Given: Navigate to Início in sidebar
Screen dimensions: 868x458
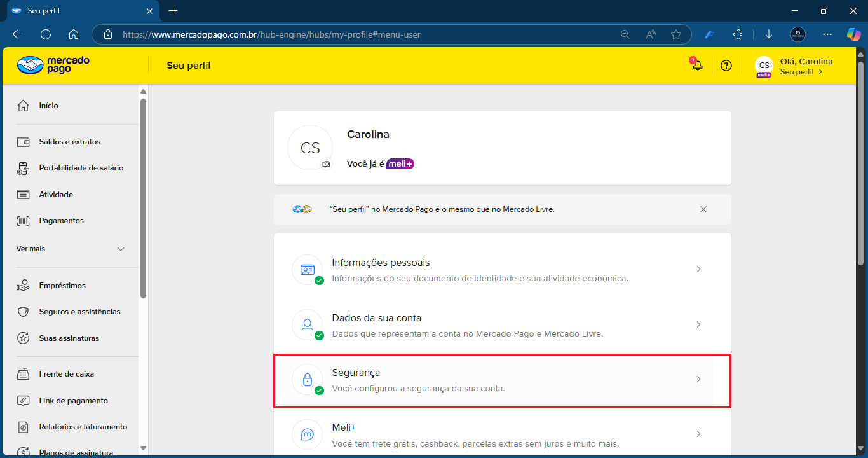Looking at the screenshot, I should tap(48, 106).
